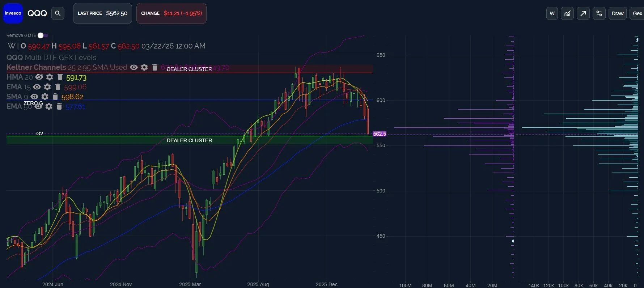
Task: Delete the SMA 9 indicator
Action: [x=55, y=97]
